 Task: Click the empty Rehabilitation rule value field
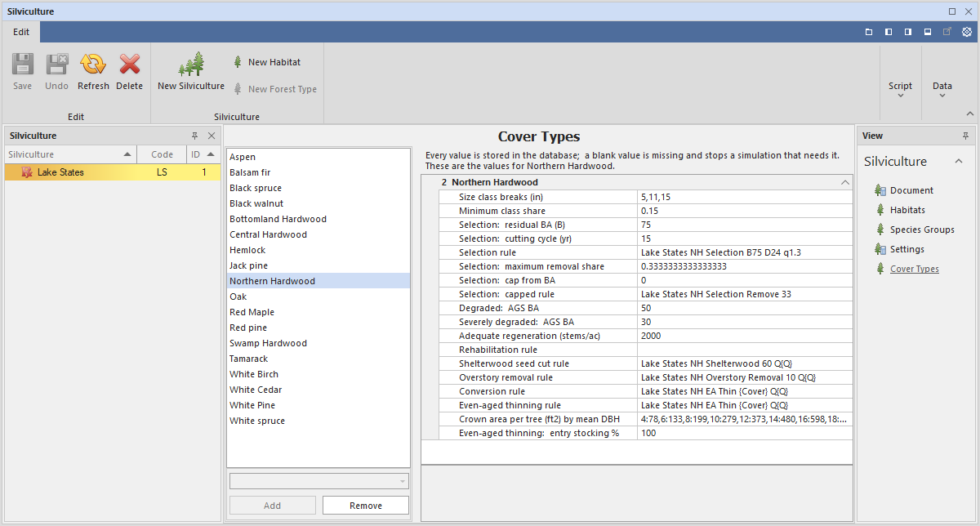click(x=744, y=350)
